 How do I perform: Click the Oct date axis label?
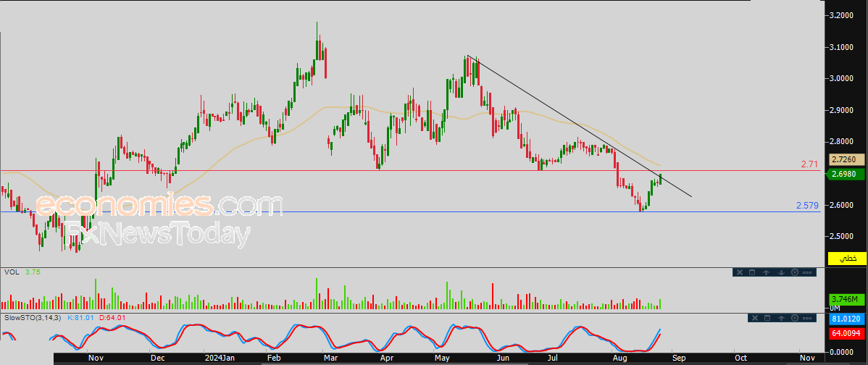click(x=740, y=358)
